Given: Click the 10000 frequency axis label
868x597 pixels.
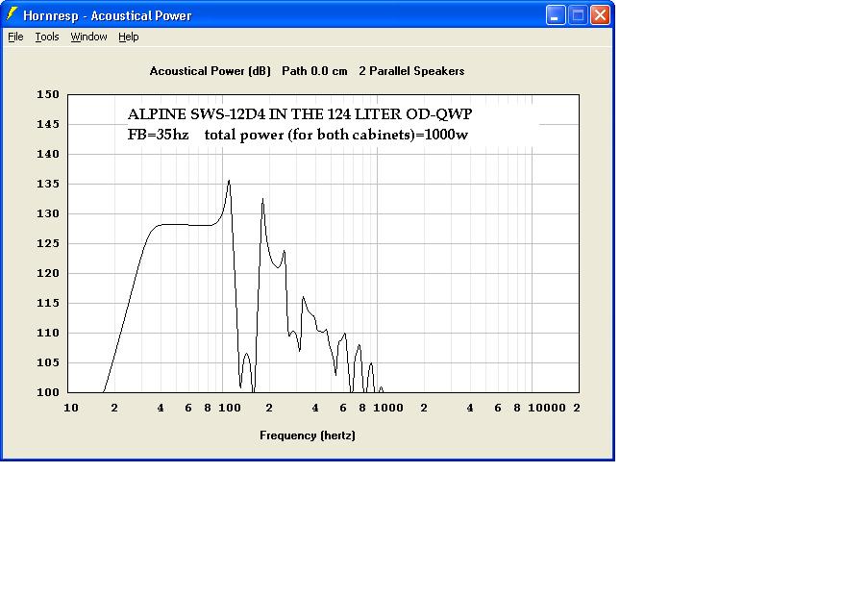Looking at the screenshot, I should click(546, 409).
